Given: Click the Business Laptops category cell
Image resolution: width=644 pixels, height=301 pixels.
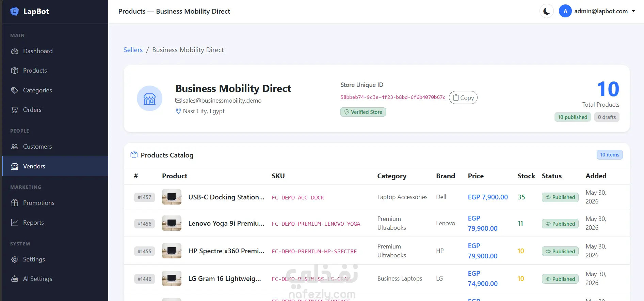Looking at the screenshot, I should [x=400, y=279].
